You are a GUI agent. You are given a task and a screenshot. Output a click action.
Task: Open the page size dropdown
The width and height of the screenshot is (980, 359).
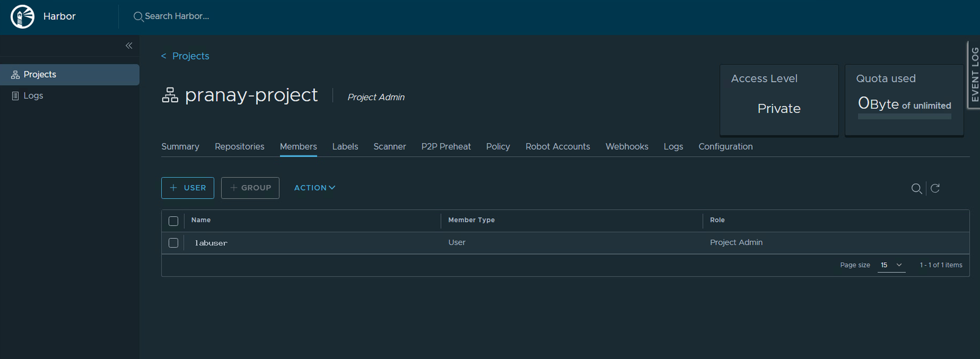(891, 265)
